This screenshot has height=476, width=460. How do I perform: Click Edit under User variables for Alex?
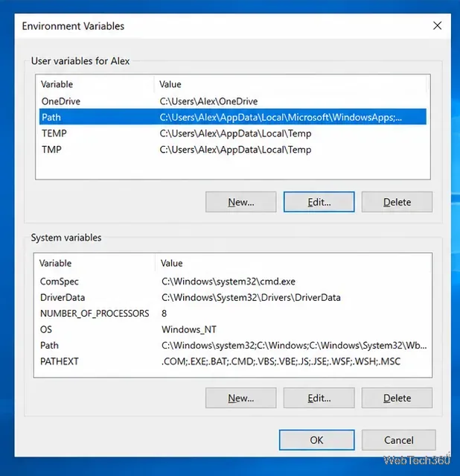[319, 202]
